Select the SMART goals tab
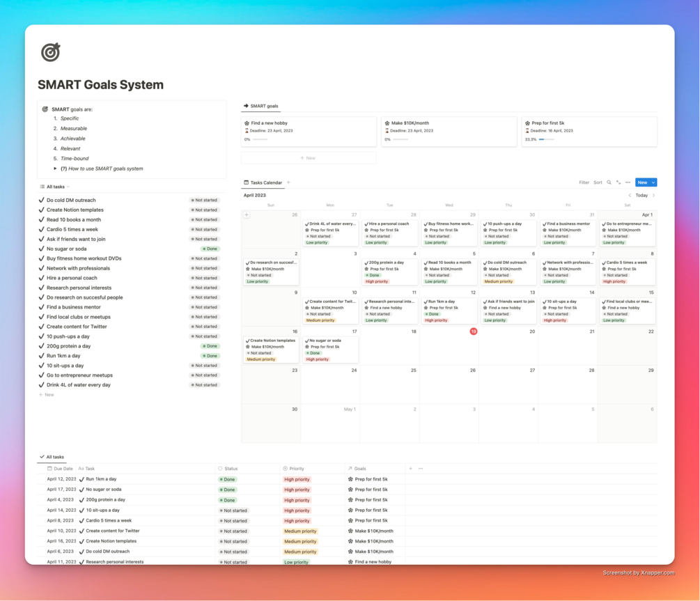 coord(261,106)
